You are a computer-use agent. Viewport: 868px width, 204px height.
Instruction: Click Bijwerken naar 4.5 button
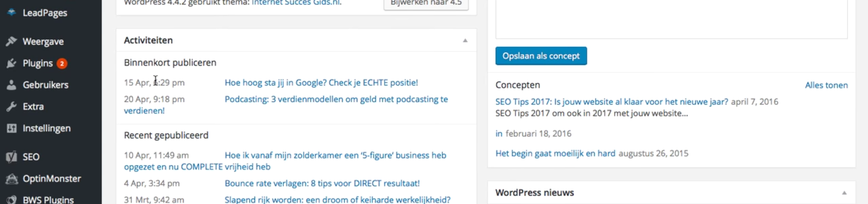(x=426, y=4)
